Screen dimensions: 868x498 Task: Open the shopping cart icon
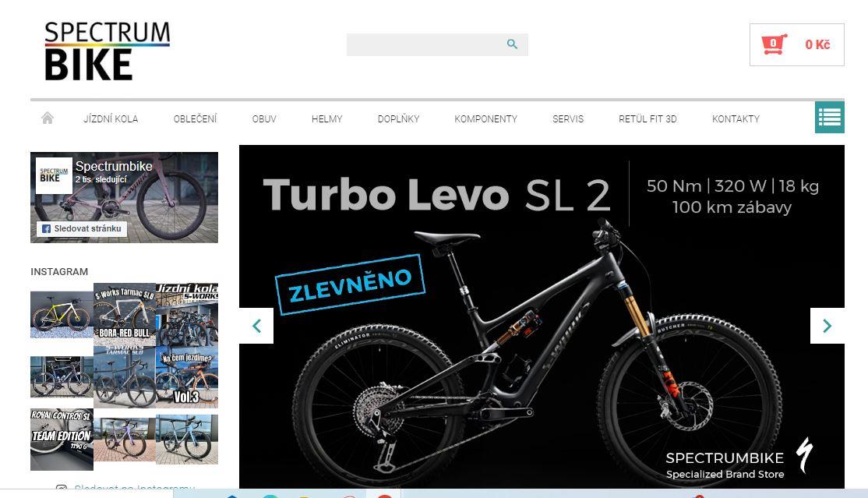click(x=774, y=44)
